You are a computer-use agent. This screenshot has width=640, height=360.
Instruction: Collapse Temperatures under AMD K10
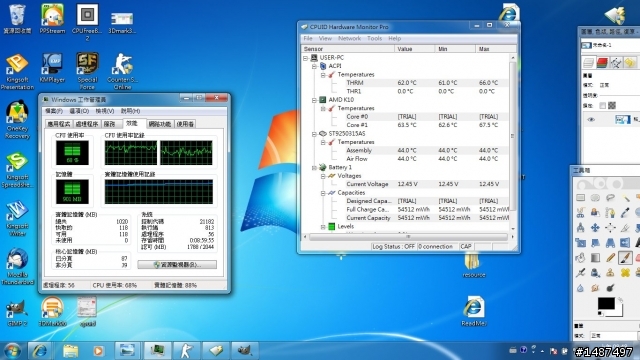323,109
